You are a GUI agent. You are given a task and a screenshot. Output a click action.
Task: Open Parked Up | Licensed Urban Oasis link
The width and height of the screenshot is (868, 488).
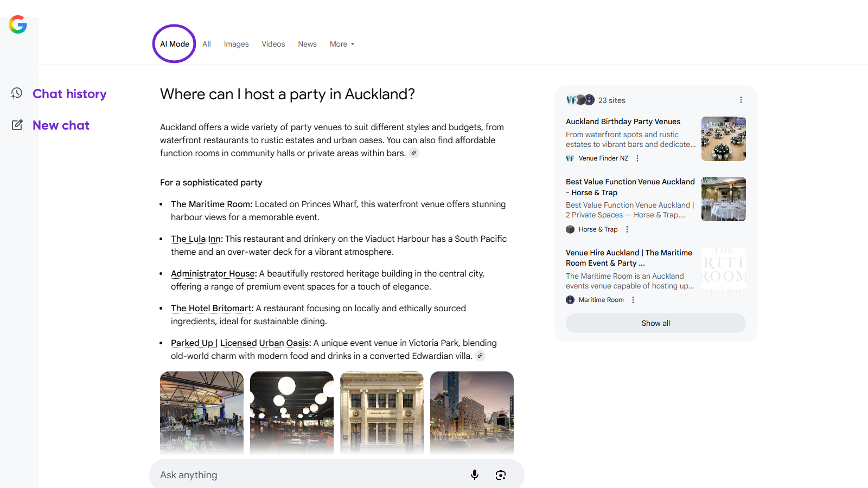click(240, 343)
